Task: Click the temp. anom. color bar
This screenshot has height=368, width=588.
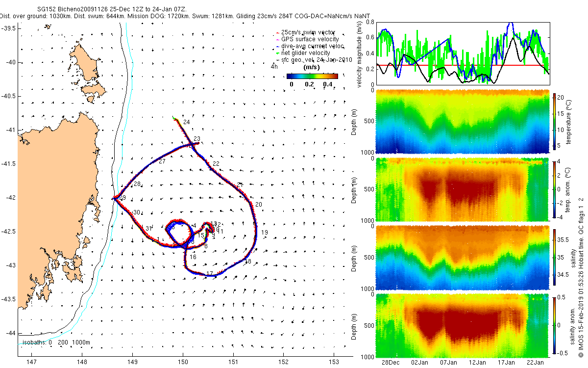Action: click(x=555, y=189)
